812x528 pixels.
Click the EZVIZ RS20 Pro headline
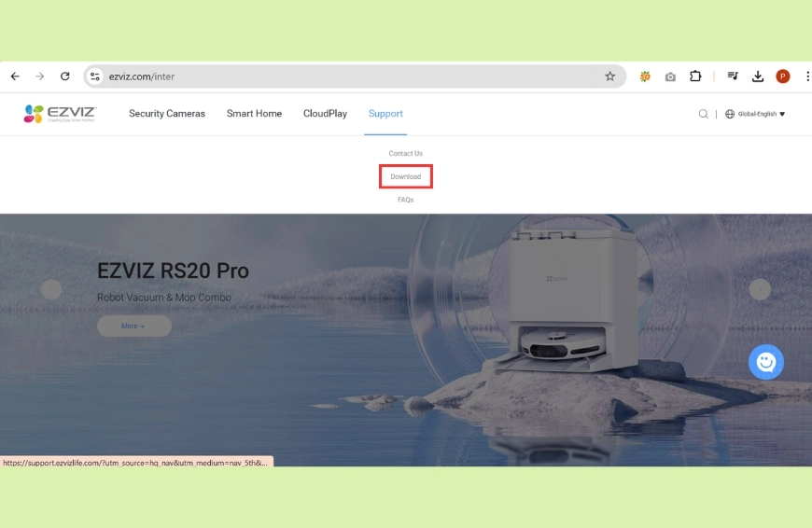(x=173, y=271)
